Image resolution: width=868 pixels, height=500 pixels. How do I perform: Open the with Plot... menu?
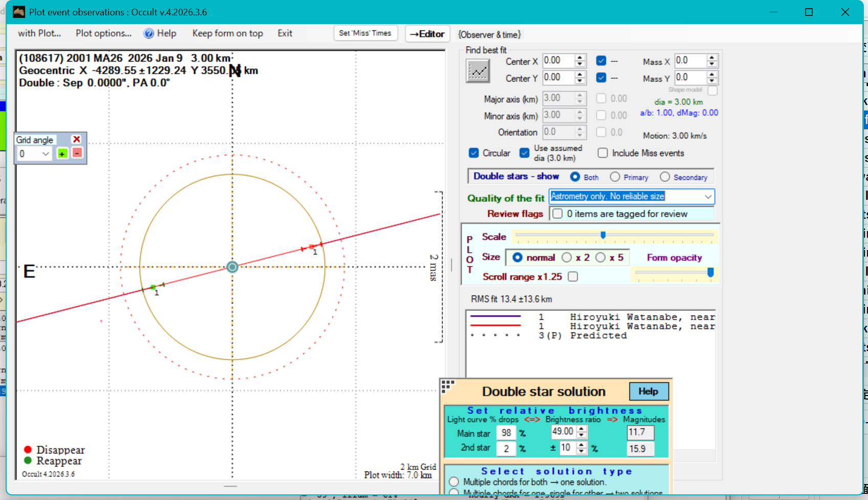[39, 33]
